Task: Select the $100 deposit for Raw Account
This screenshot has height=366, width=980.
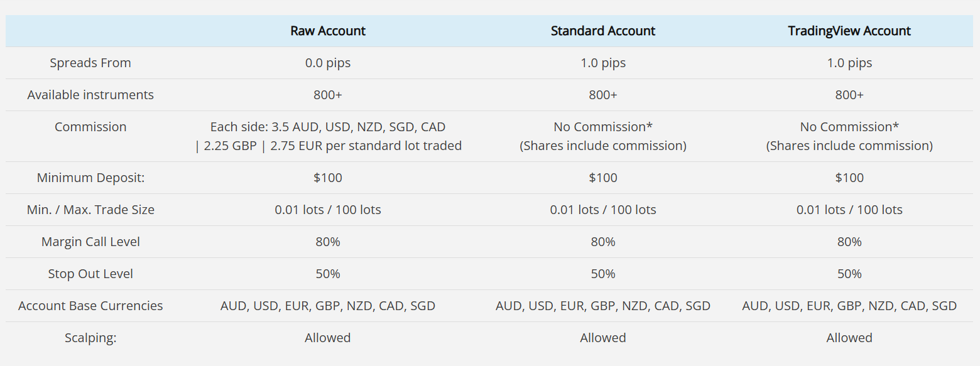Action: [x=327, y=178]
